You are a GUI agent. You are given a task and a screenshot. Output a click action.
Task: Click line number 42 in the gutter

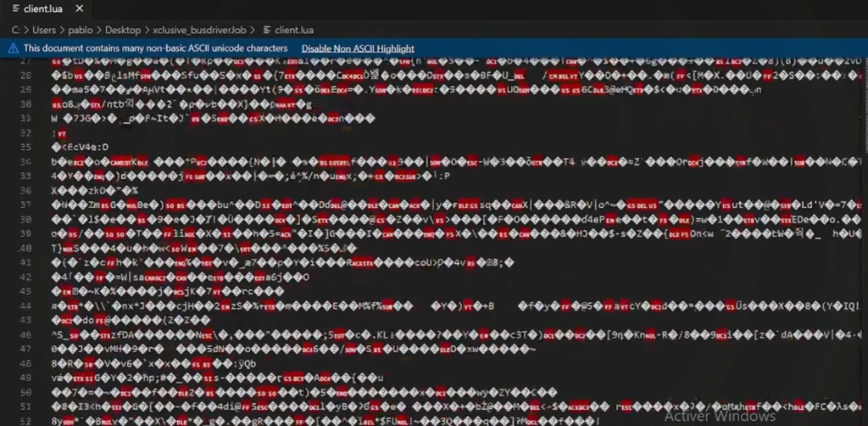point(26,277)
